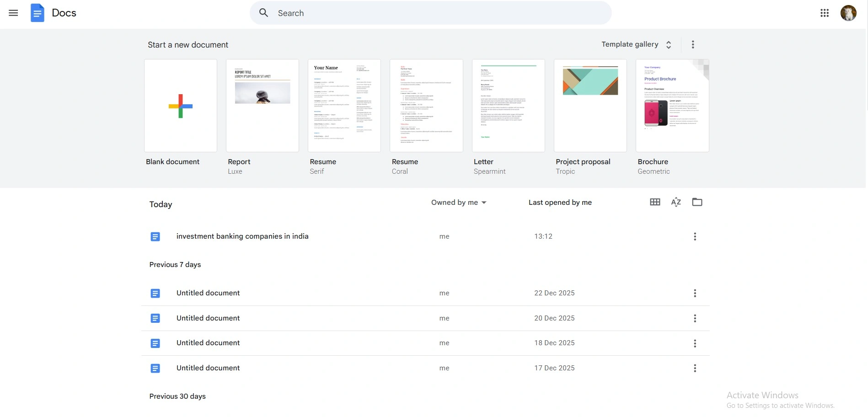Open the main navigation menu

coord(13,13)
